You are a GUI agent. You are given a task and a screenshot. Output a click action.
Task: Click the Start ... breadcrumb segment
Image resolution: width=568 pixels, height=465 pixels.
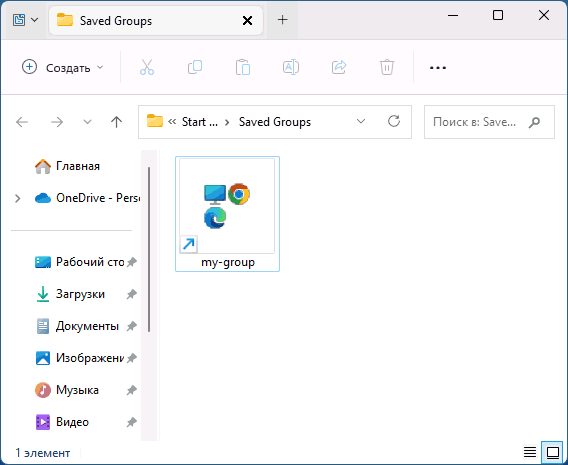(x=200, y=122)
